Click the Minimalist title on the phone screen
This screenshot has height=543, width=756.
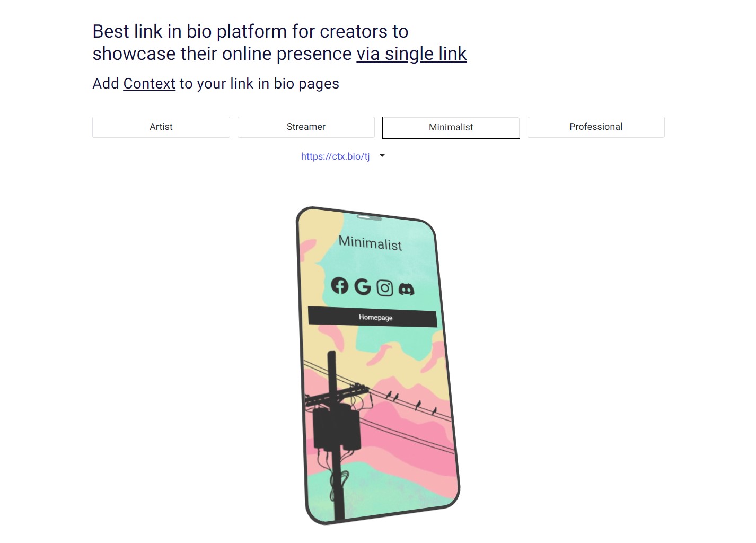[x=370, y=243]
